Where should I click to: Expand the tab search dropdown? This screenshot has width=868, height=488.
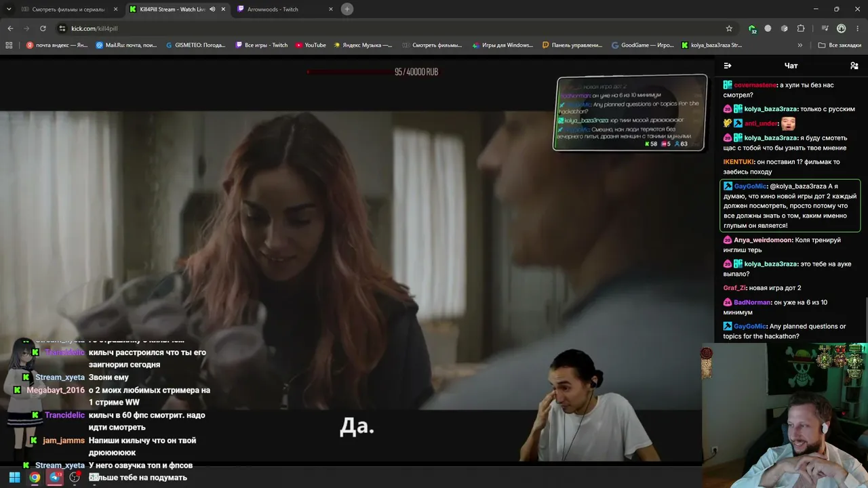pyautogui.click(x=9, y=9)
